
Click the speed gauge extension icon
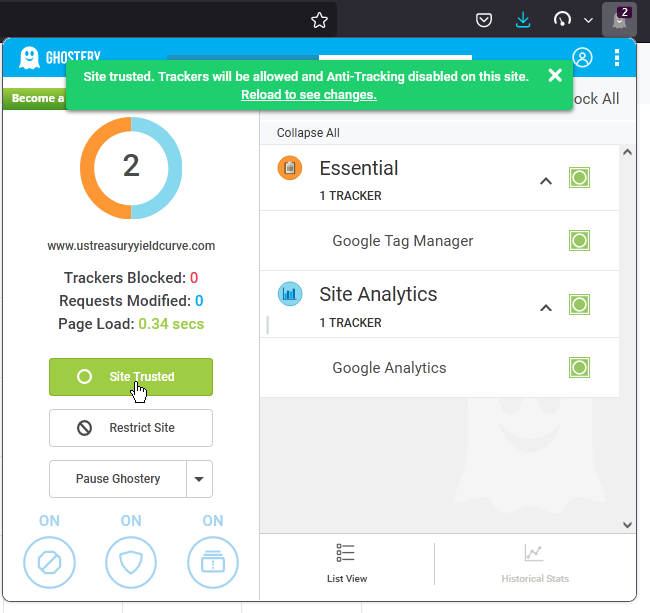click(x=562, y=19)
